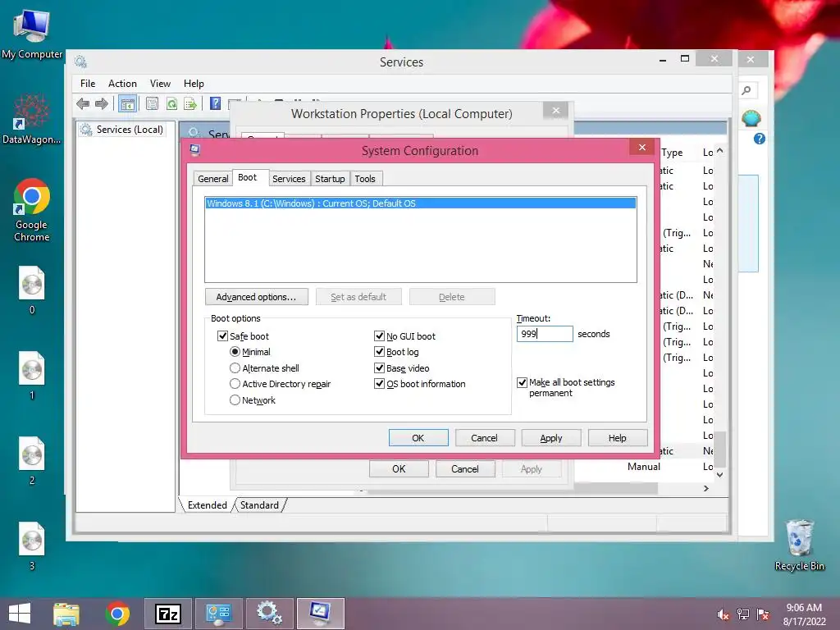Image resolution: width=840 pixels, height=630 pixels.
Task: Click Cancel in Workstation Properties dialog
Action: click(x=465, y=468)
